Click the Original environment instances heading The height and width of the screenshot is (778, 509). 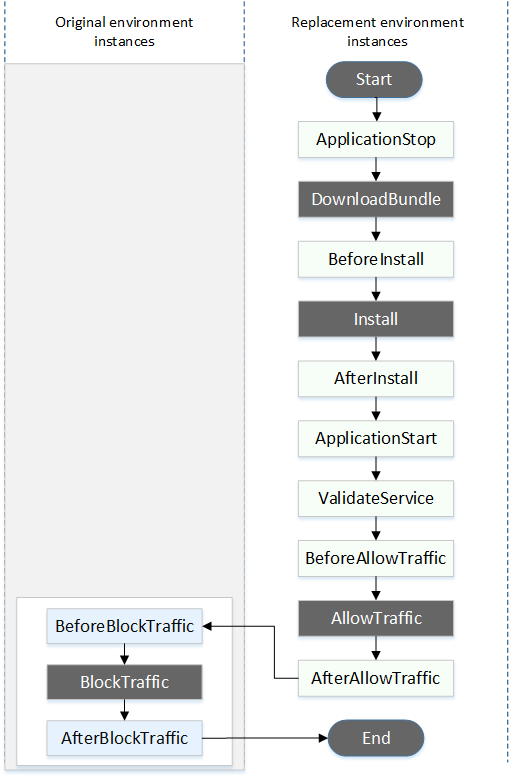pyautogui.click(x=124, y=32)
